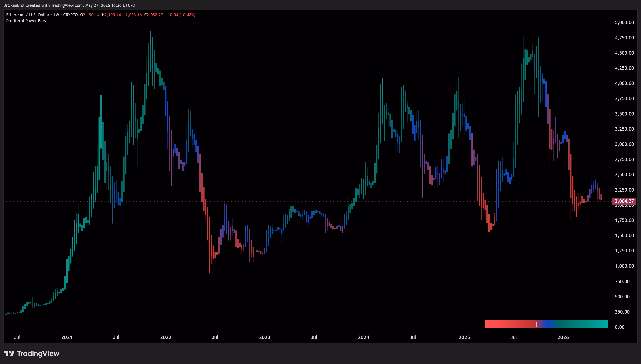The width and height of the screenshot is (641, 364).
Task: Click the 250.00 price axis label
Action: click(x=622, y=312)
